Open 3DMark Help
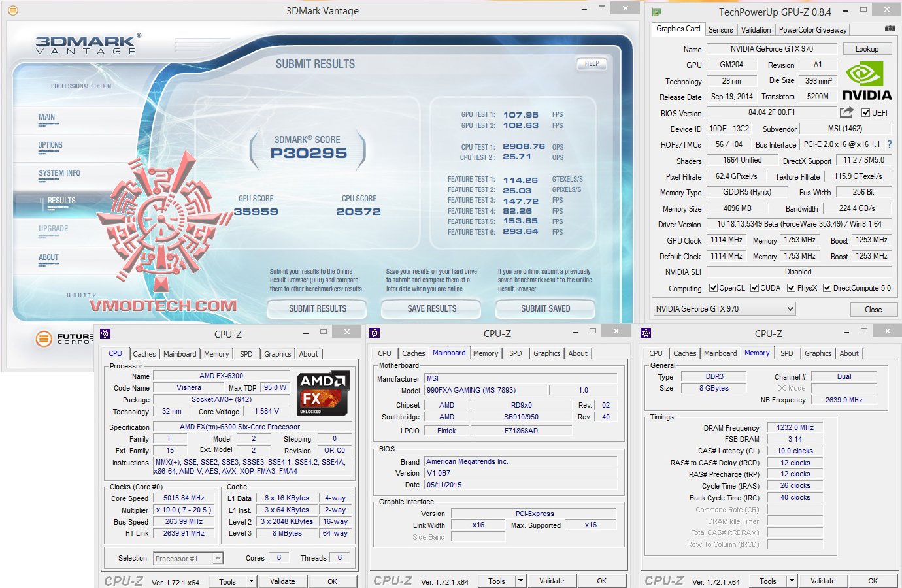Screen dimensions: 902x588 pyautogui.click(x=592, y=64)
